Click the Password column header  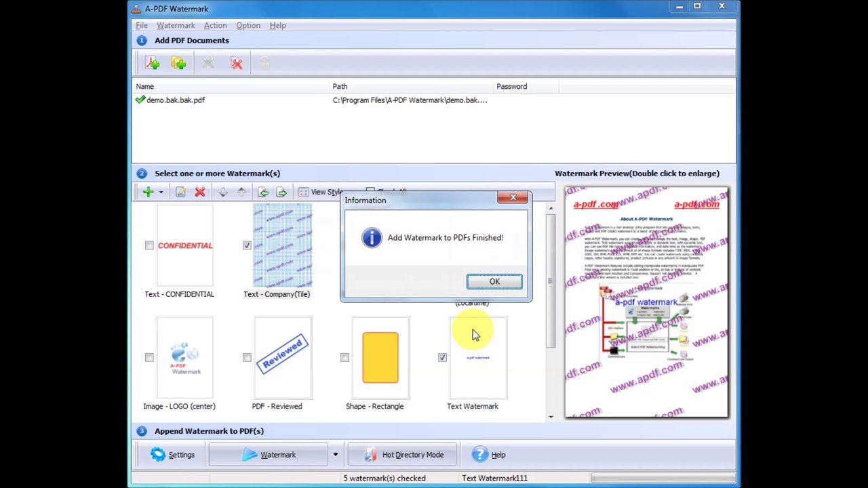tap(526, 86)
